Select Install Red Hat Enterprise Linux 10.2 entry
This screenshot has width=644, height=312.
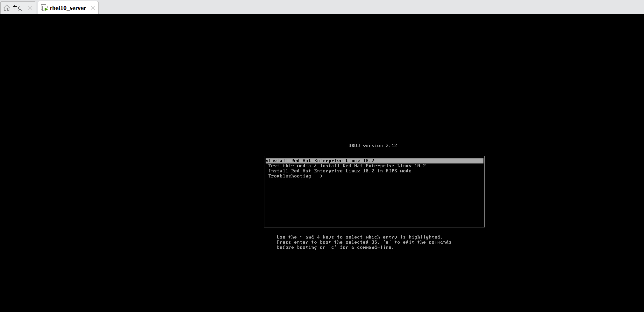pyautogui.click(x=374, y=161)
